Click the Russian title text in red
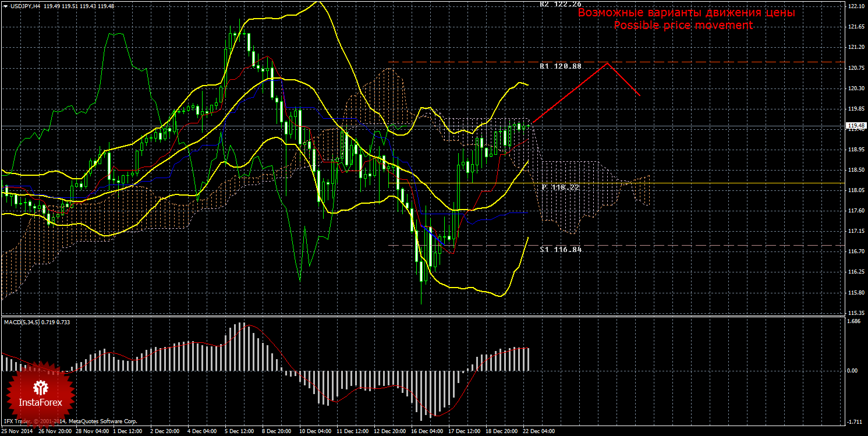 (x=686, y=12)
